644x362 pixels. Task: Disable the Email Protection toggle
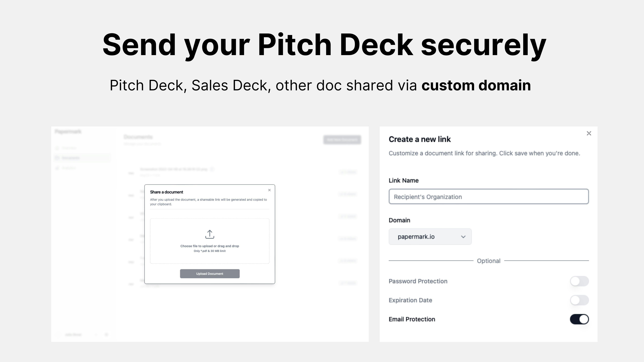pyautogui.click(x=579, y=319)
